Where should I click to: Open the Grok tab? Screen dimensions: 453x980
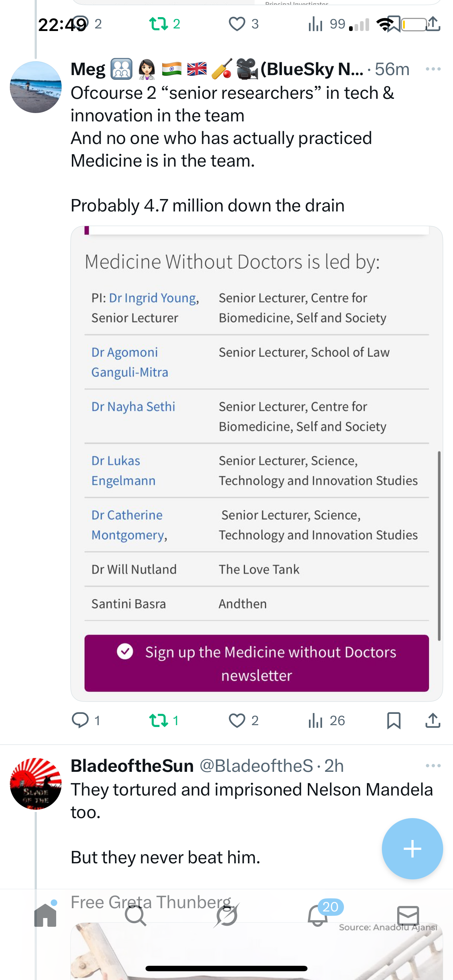tap(226, 915)
